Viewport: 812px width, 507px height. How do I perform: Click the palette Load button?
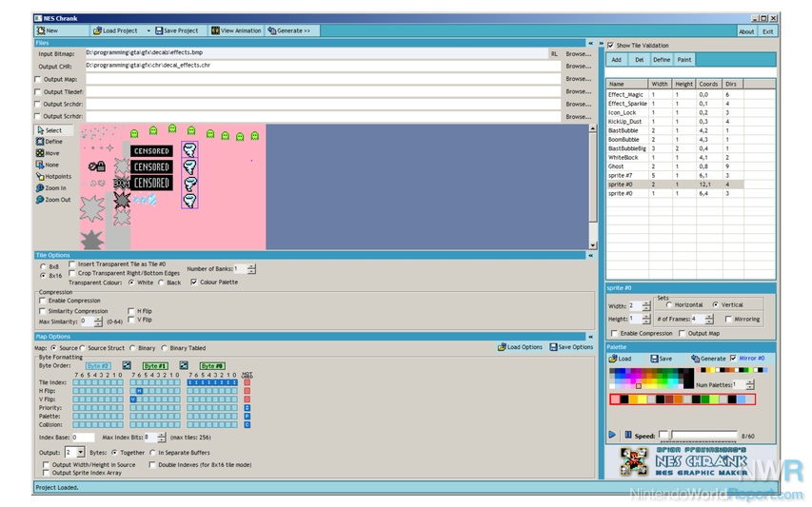[x=620, y=359]
